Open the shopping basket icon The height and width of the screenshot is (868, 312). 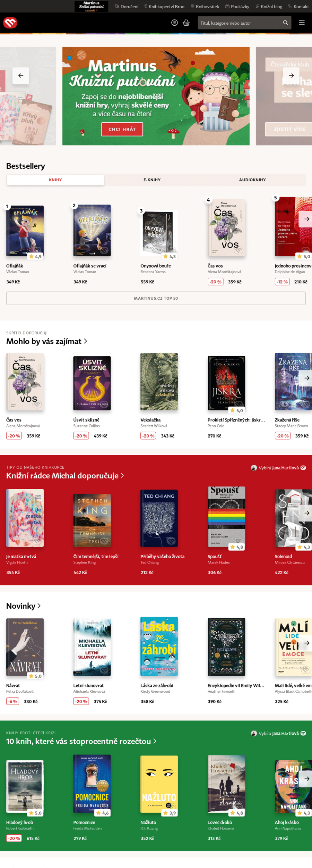pos(186,23)
